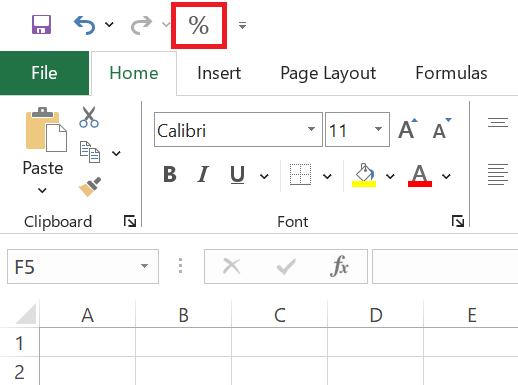The image size is (518, 385).
Task: Click the Paste clipboard icon
Action: coord(46,129)
